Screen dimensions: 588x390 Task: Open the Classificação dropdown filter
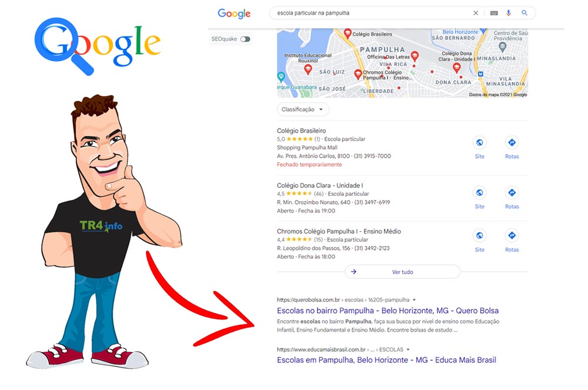[303, 109]
